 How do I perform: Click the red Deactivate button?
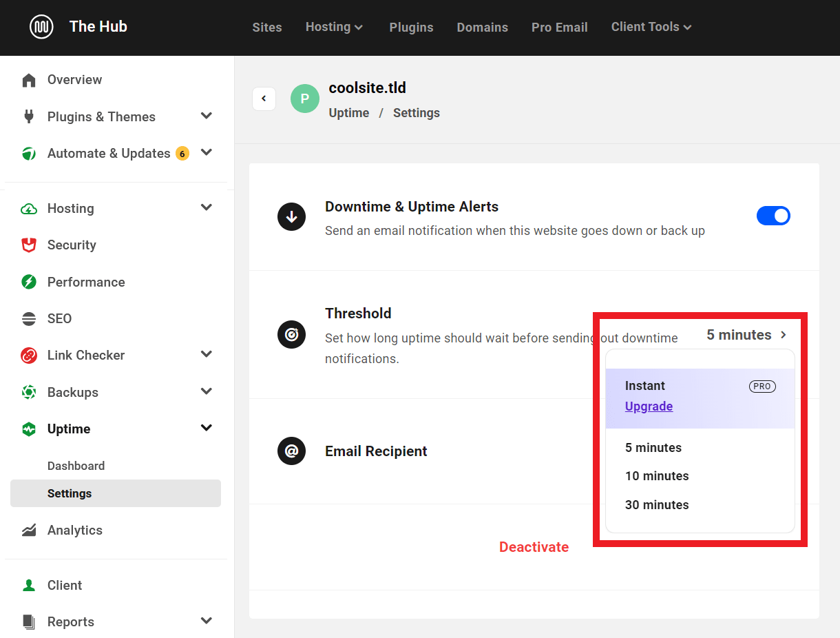pos(534,547)
